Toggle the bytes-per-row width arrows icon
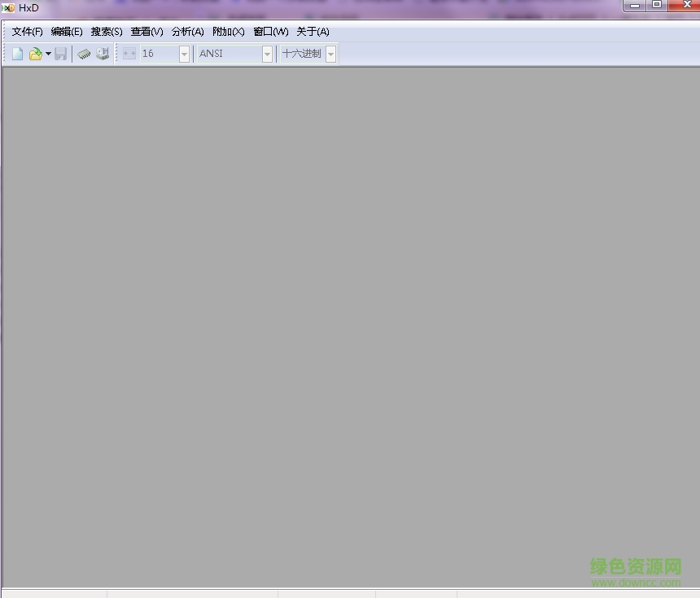The image size is (700, 598). (x=129, y=53)
